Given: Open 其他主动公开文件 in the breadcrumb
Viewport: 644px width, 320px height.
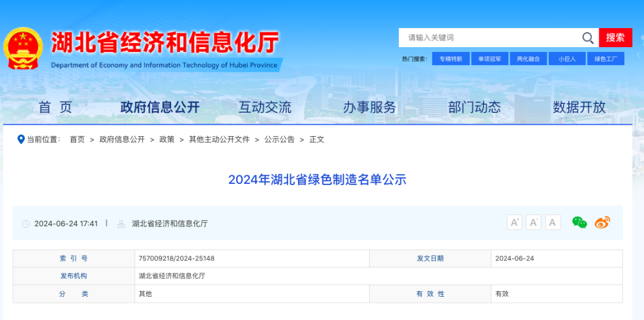Looking at the screenshot, I should 219,139.
